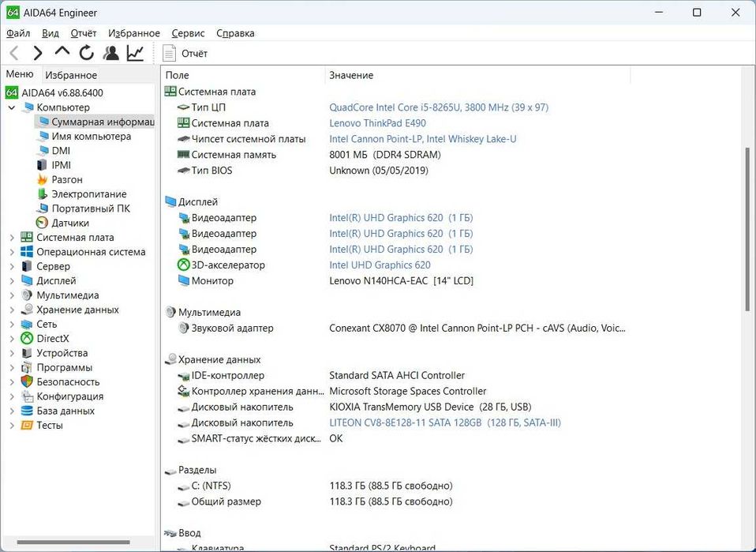Click the horizontal scrollbar under the menu tree

click(x=73, y=542)
